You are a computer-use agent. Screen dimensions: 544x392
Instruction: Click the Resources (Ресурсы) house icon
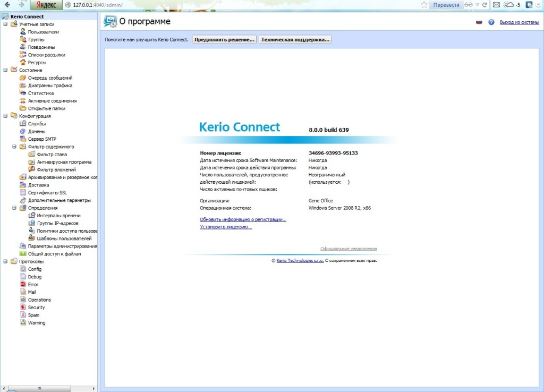pyautogui.click(x=23, y=62)
